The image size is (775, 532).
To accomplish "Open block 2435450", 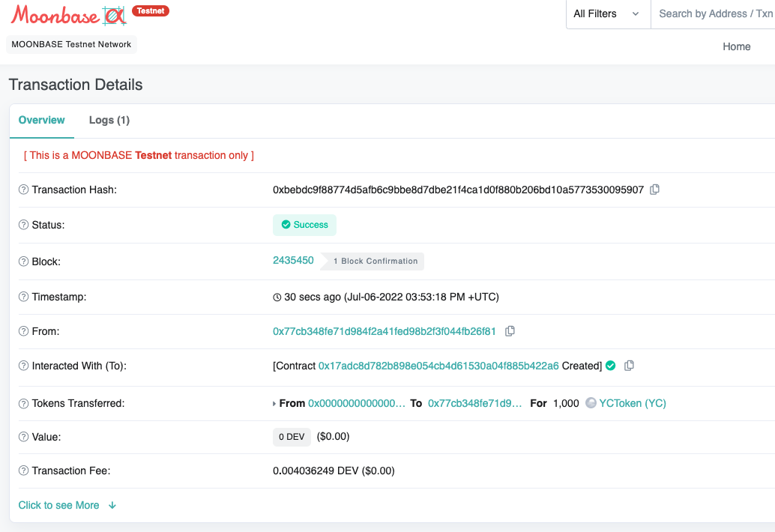I will click(293, 260).
